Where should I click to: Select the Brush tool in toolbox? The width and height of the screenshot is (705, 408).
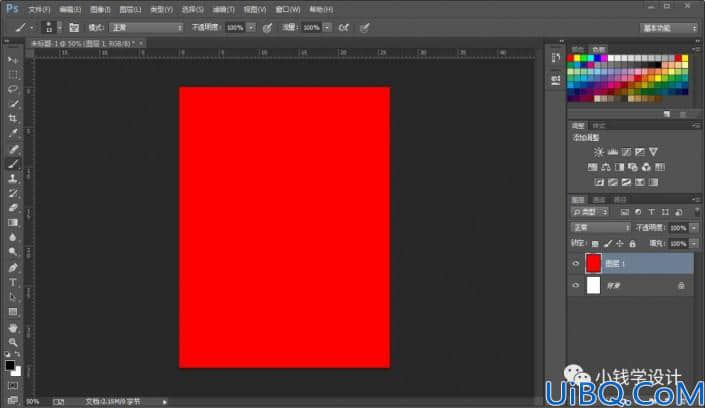pyautogui.click(x=13, y=164)
